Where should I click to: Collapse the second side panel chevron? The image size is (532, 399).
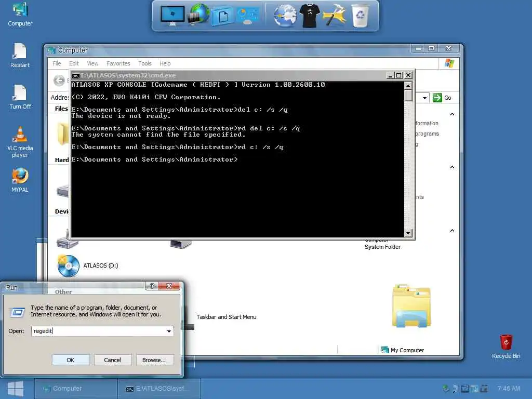pyautogui.click(x=453, y=167)
